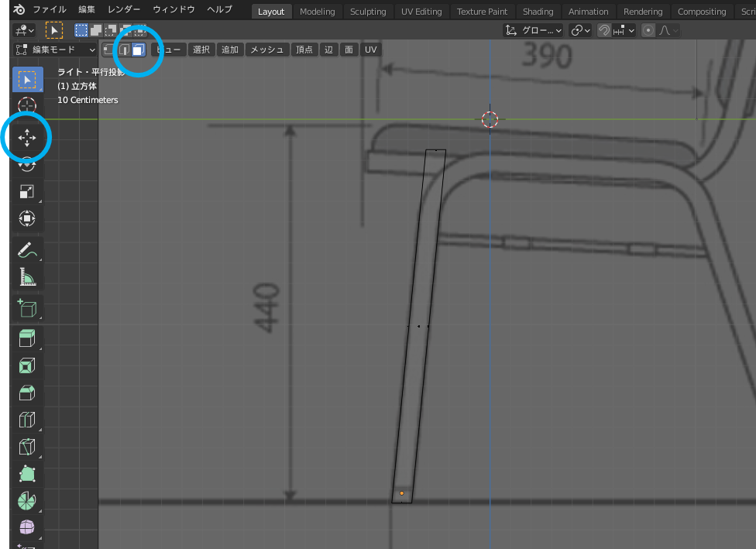Switch to the Modeling workspace tab
Screen dimensions: 756x549
[x=318, y=12]
